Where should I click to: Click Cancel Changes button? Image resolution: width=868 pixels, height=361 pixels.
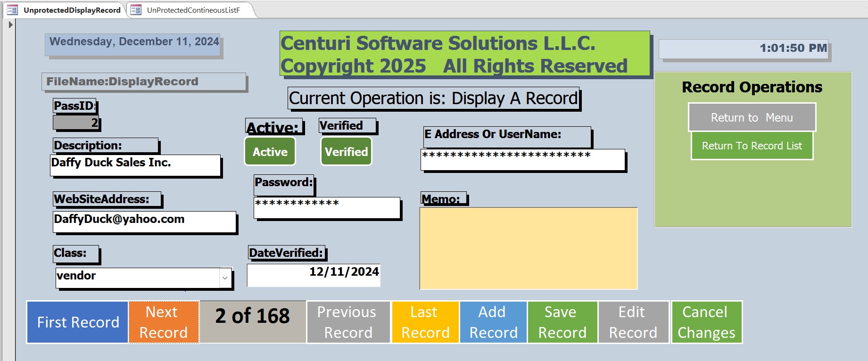click(x=706, y=322)
